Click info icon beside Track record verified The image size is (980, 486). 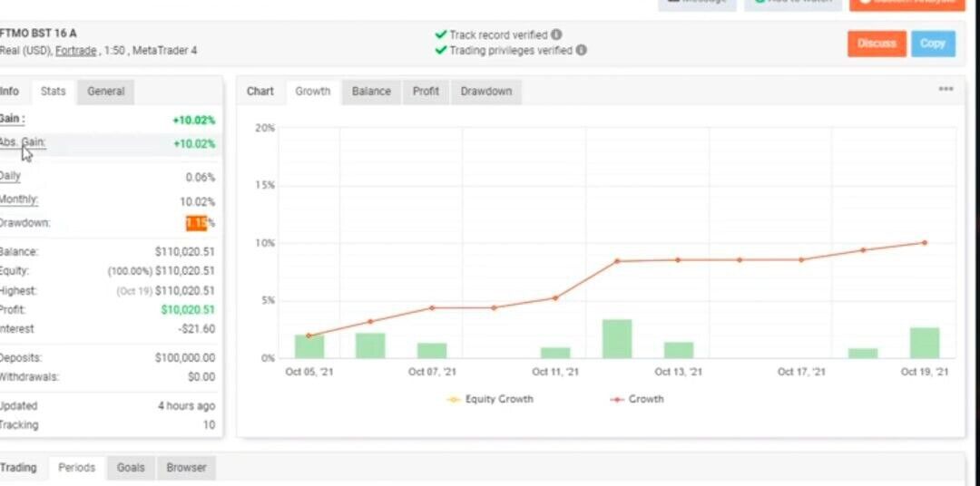[556, 34]
